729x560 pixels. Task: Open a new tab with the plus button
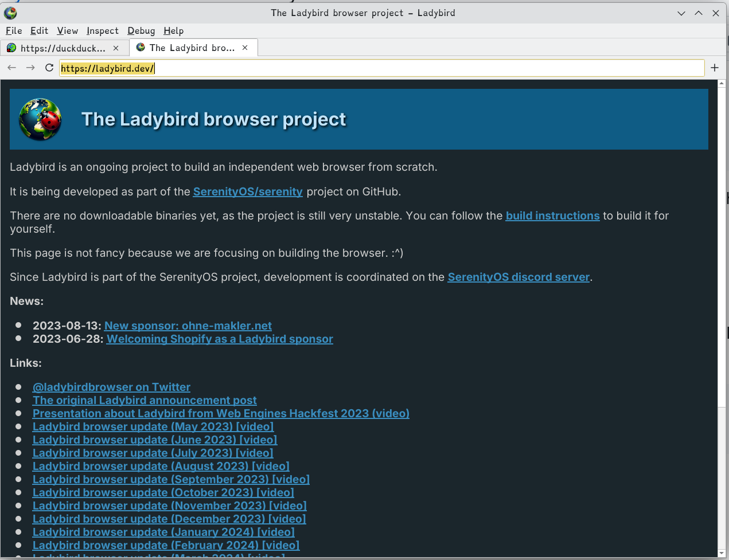(x=715, y=68)
